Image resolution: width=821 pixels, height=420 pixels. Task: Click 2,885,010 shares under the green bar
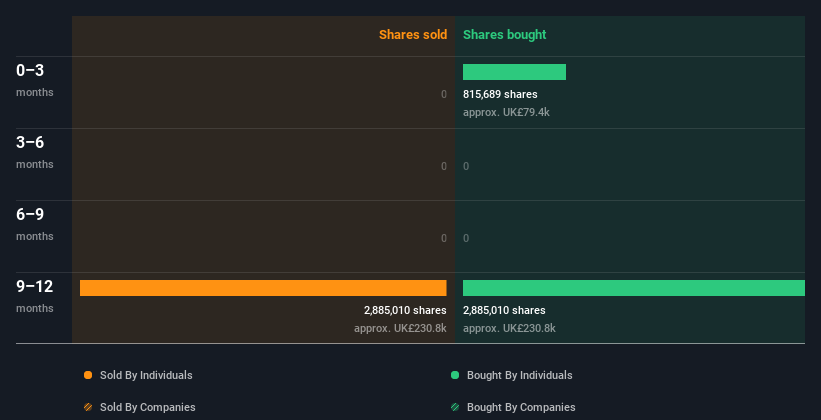pyautogui.click(x=504, y=311)
